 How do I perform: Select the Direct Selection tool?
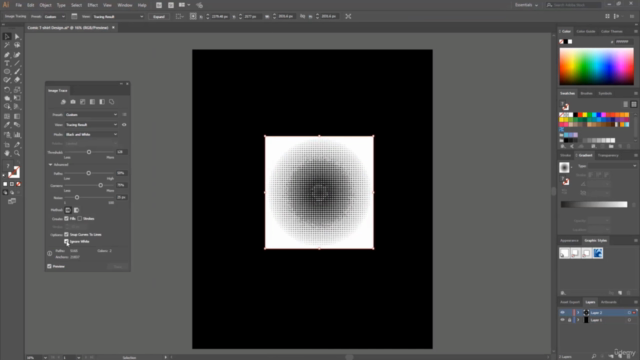(17, 37)
